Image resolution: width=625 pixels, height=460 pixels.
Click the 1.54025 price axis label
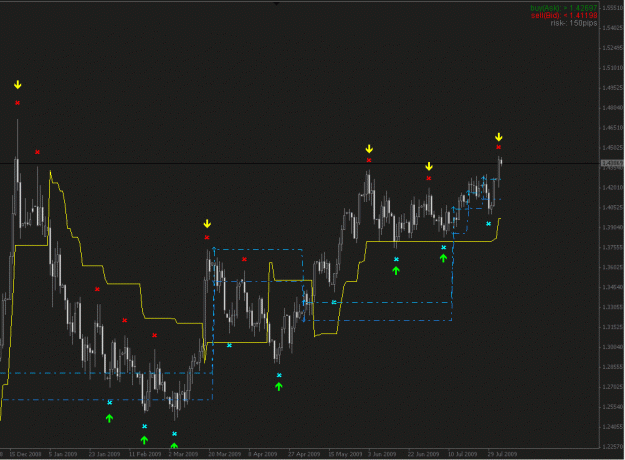pos(613,28)
